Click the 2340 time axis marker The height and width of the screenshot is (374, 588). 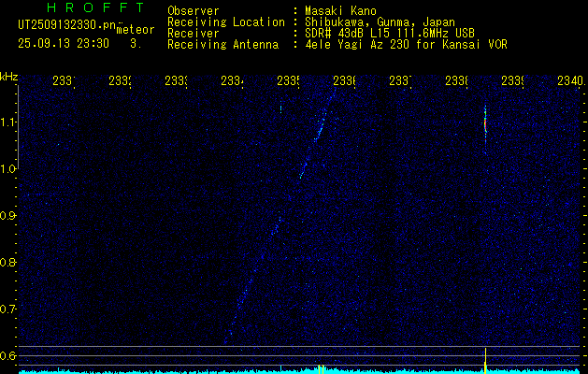click(x=570, y=81)
